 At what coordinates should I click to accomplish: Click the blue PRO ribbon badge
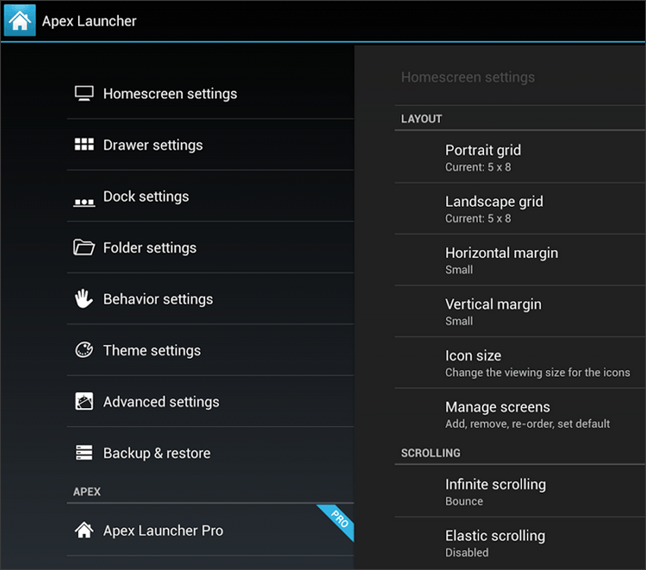point(337,521)
